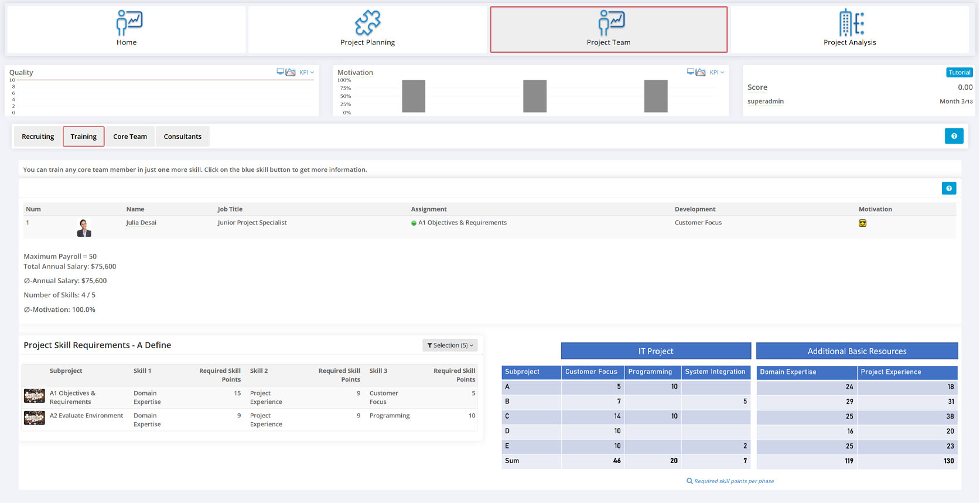Click monitor icon in Motivation panel
This screenshot has height=503, width=980.
[690, 72]
